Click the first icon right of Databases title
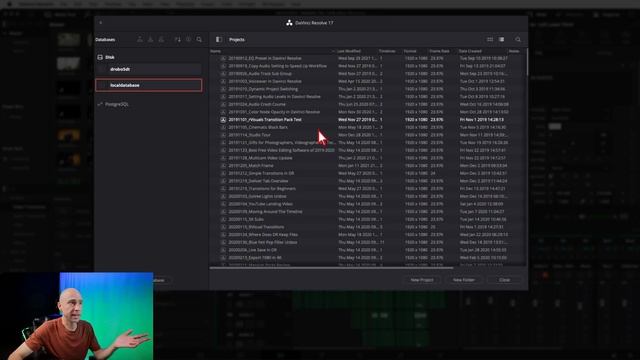 pos(140,40)
